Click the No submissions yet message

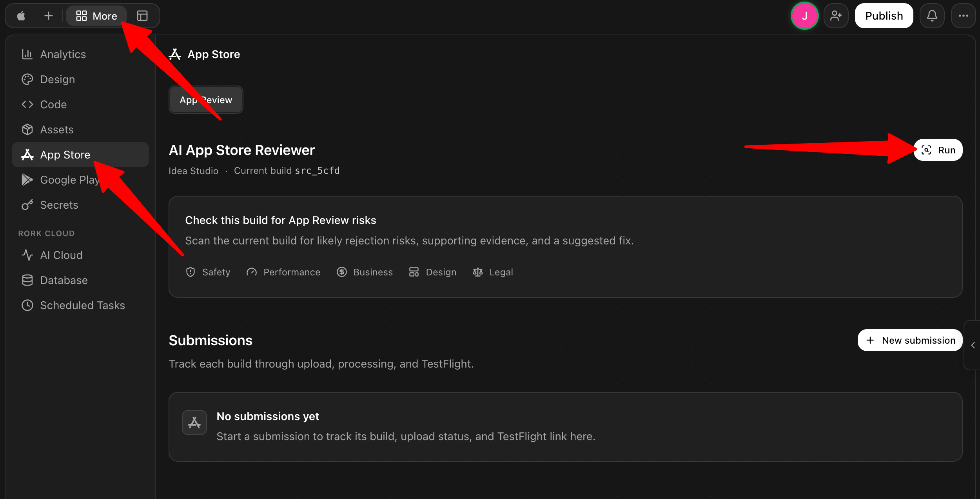[x=268, y=416]
